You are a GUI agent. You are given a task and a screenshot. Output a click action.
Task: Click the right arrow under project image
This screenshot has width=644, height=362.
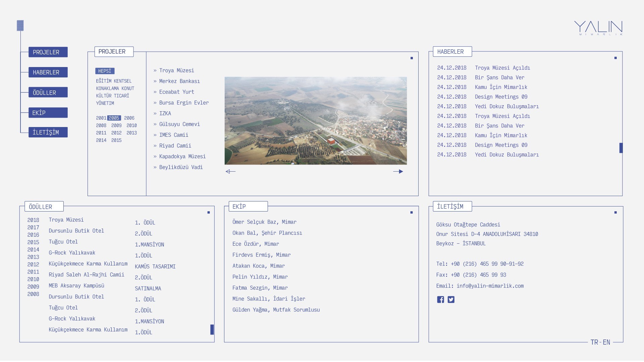point(398,172)
